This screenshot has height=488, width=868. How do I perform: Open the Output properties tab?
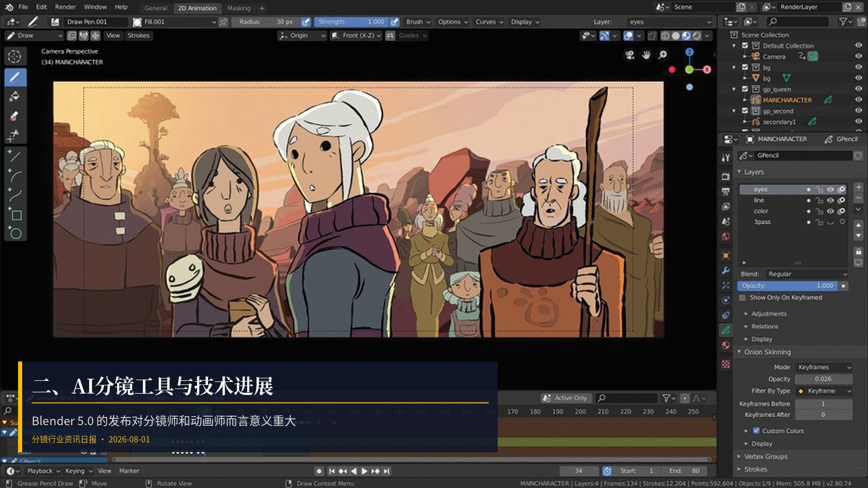726,192
